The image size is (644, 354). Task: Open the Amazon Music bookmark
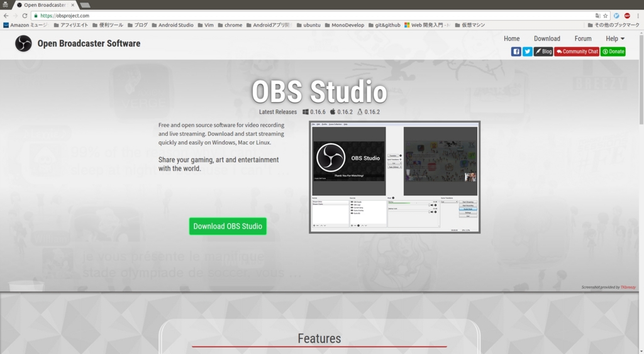coord(25,25)
